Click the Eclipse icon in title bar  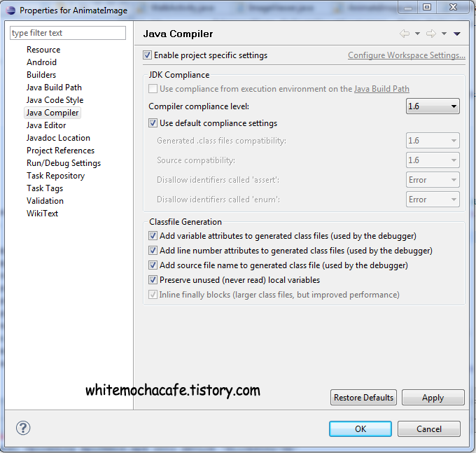pyautogui.click(x=10, y=11)
